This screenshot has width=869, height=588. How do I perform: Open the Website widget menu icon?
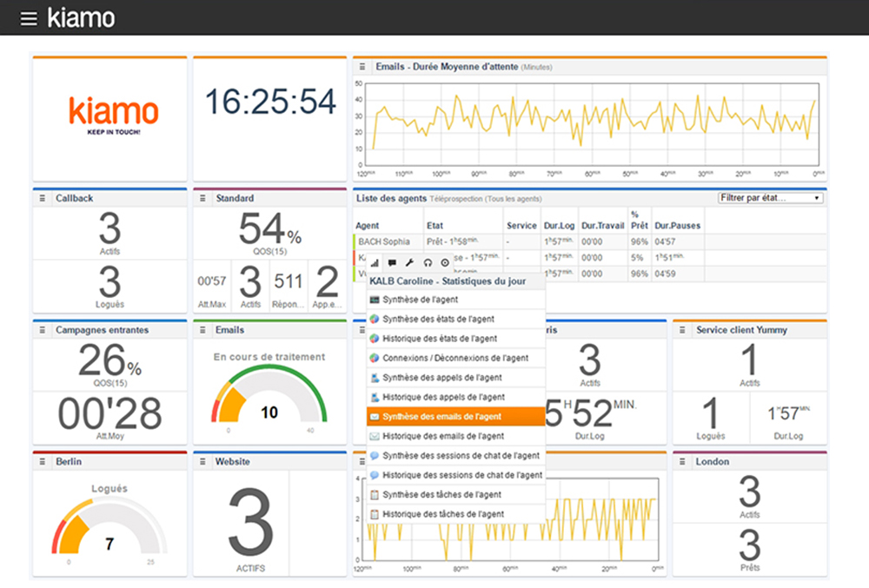click(x=202, y=462)
